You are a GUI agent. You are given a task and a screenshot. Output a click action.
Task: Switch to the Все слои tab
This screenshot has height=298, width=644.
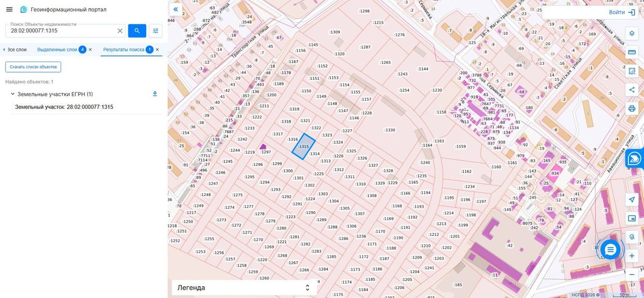pos(17,49)
